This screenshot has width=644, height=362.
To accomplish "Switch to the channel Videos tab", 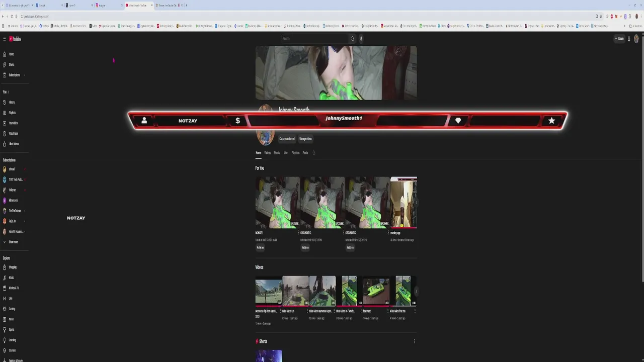I will tap(268, 153).
